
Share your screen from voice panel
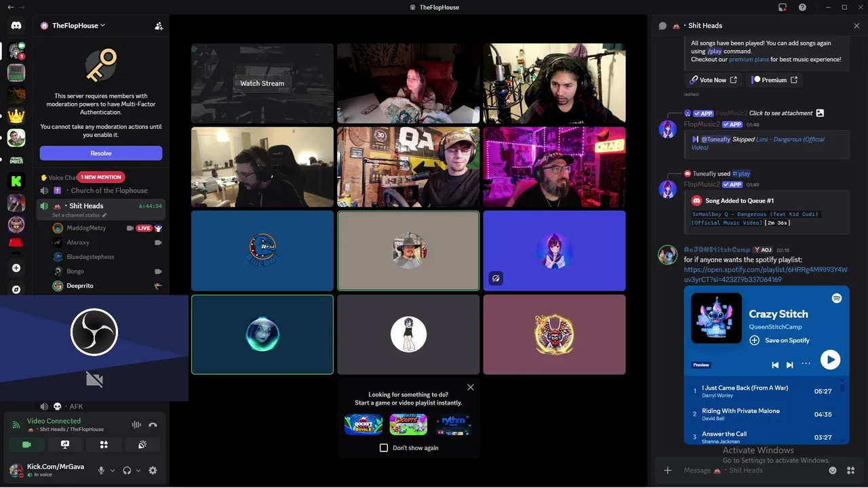(x=65, y=445)
